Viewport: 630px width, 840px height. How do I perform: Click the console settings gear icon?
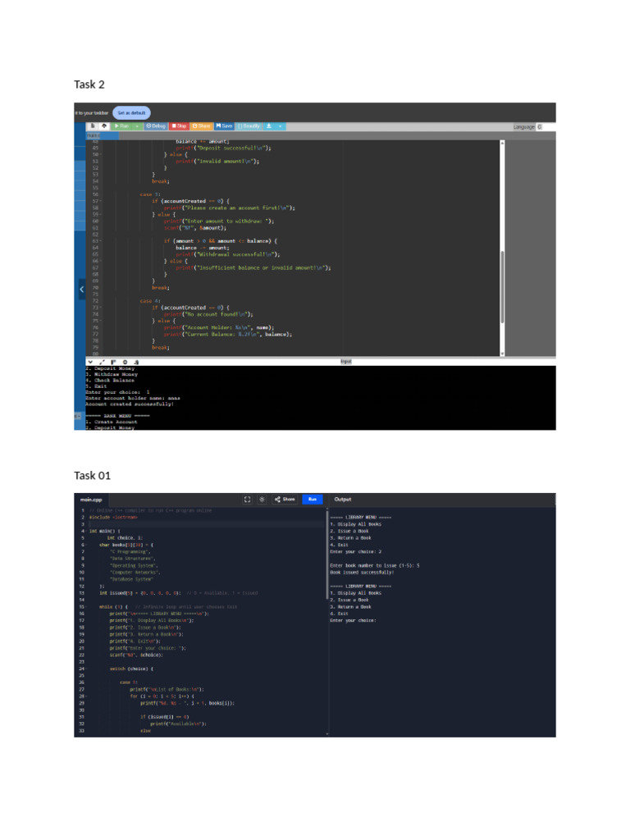pyautogui.click(x=126, y=362)
